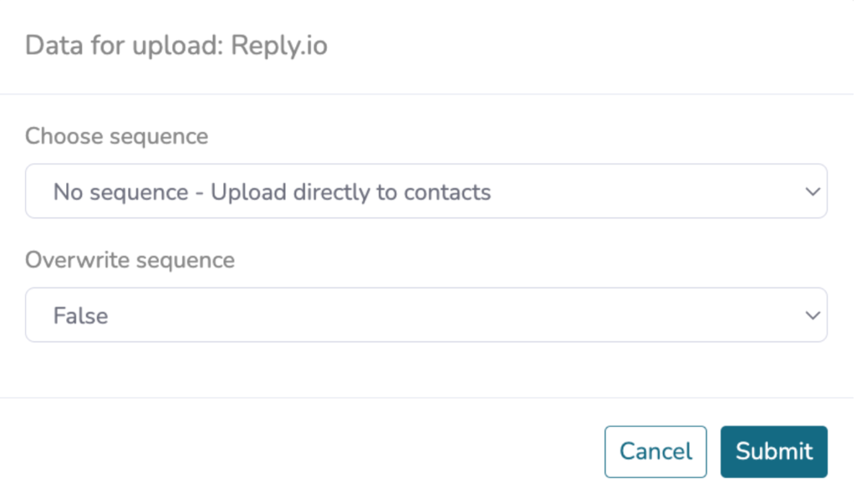Click the 'False' value in Overwrite sequence

80,316
